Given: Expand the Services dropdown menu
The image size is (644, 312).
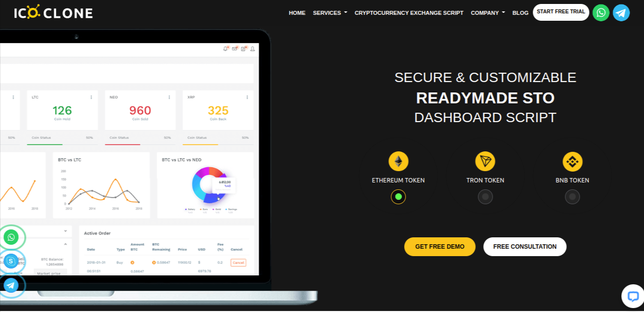Looking at the screenshot, I should click(x=330, y=13).
